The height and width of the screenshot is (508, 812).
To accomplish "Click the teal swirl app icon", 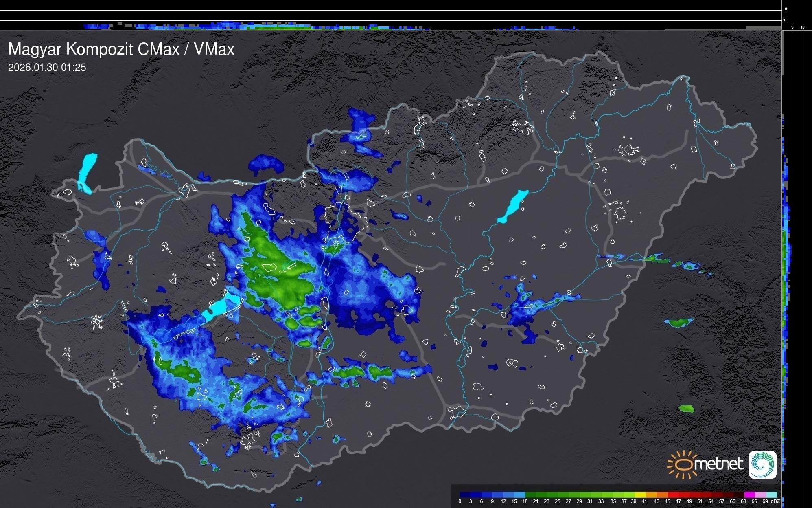I will (x=762, y=464).
